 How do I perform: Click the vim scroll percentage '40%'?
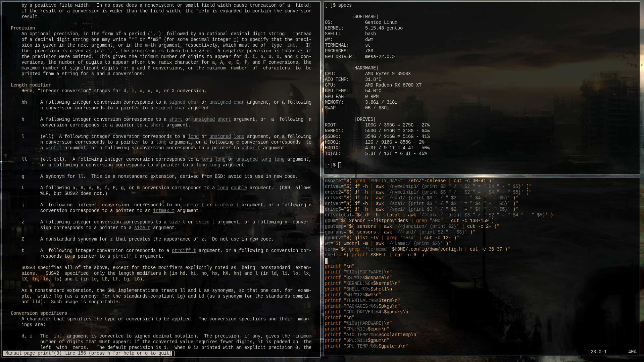click(632, 352)
